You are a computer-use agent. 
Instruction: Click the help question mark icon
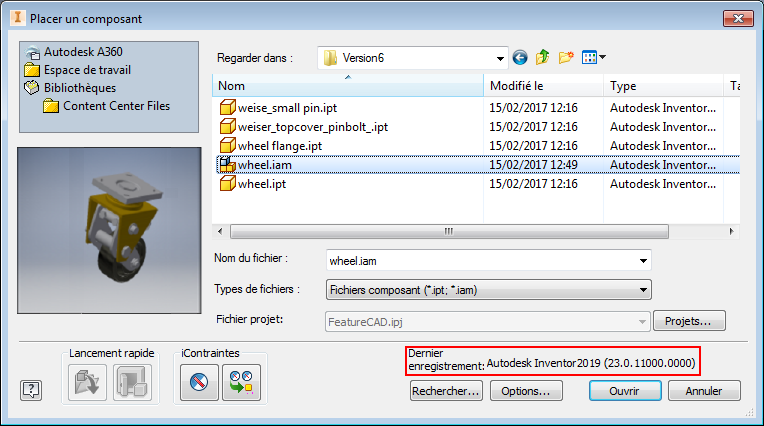pyautogui.click(x=31, y=390)
